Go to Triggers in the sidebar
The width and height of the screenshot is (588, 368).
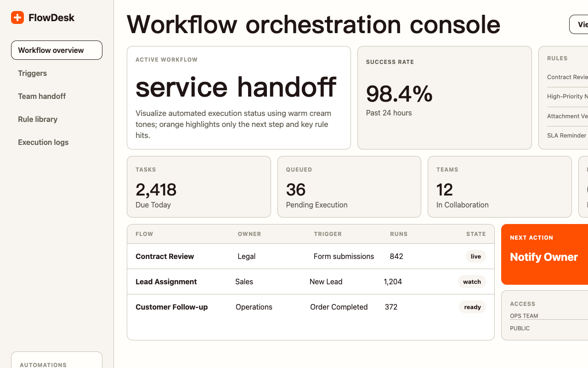tap(57, 73)
